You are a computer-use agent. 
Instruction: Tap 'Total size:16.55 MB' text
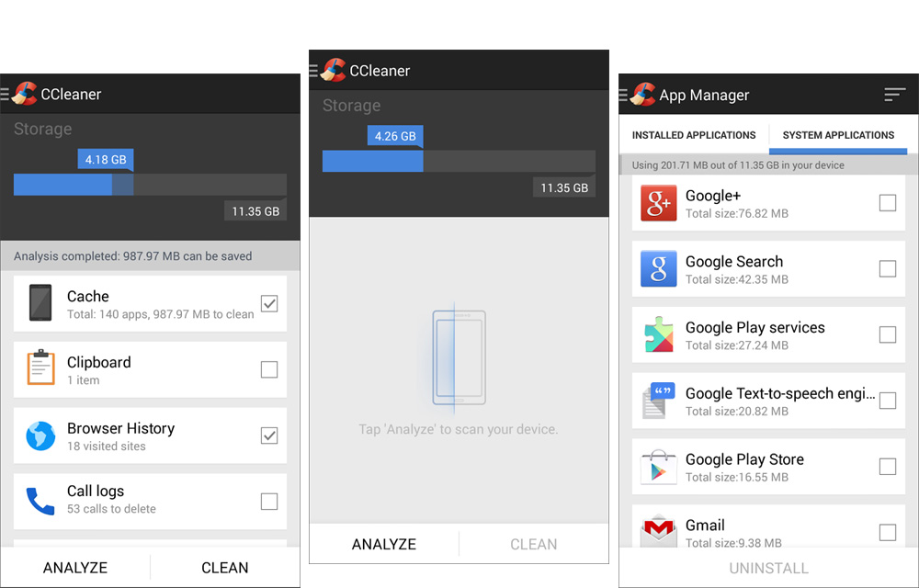point(737,478)
